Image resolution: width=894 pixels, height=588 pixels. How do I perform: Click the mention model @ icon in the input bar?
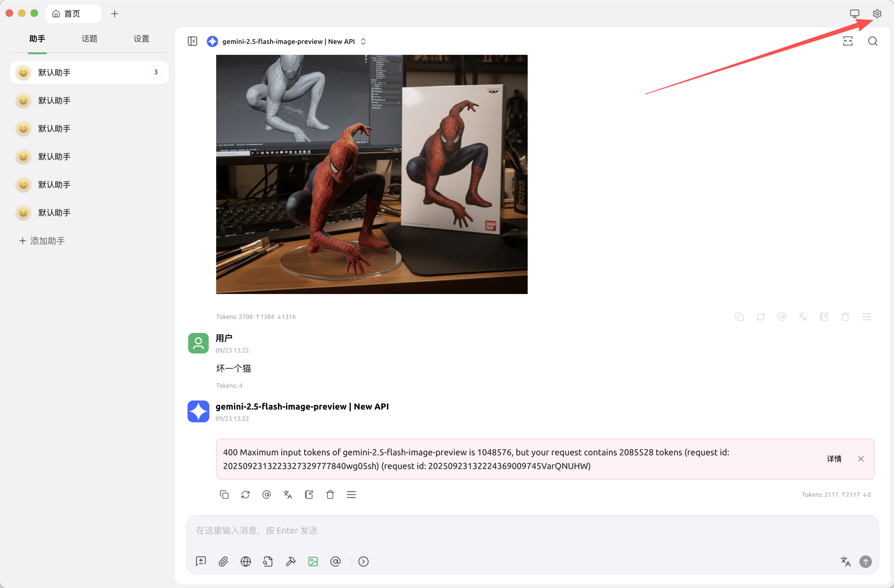point(335,561)
